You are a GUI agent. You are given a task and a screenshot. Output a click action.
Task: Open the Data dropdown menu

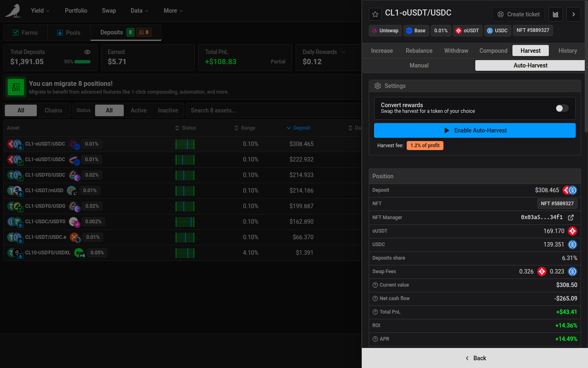139,11
